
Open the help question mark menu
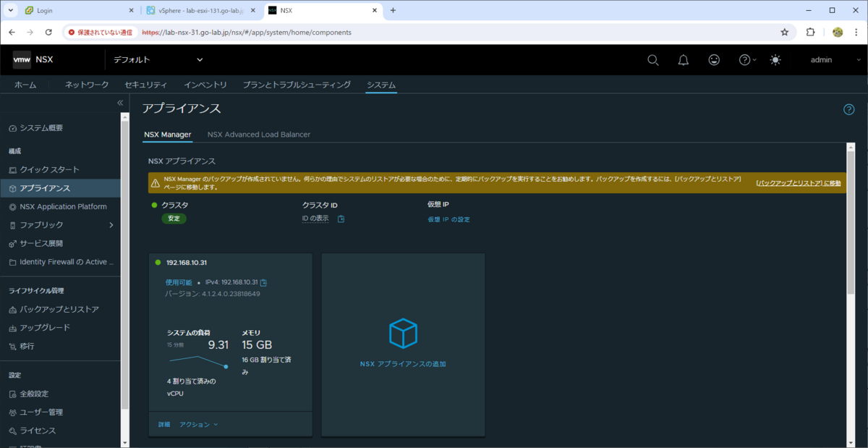[747, 60]
